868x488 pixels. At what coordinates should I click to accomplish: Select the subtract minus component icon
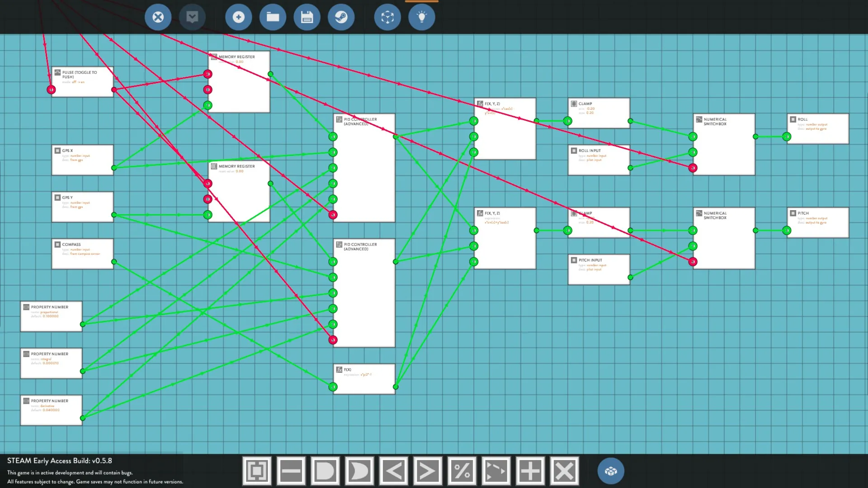[x=291, y=471]
